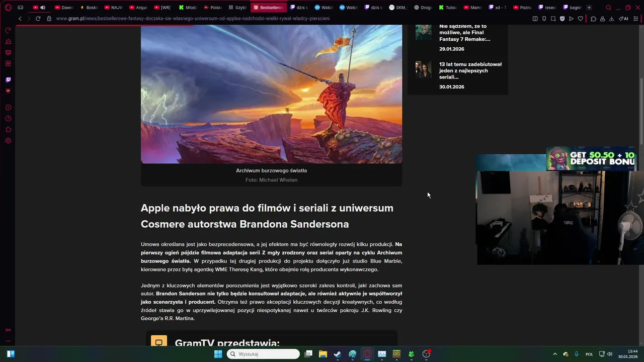Viewport: 644px width, 362px height.
Task: Open downloads panel
Action: tap(611, 19)
